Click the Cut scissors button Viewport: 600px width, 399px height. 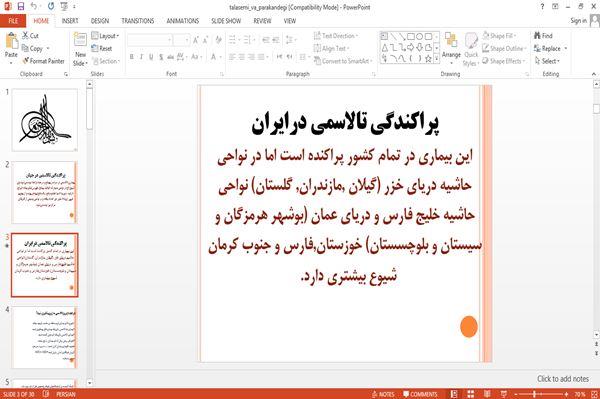coord(31,36)
